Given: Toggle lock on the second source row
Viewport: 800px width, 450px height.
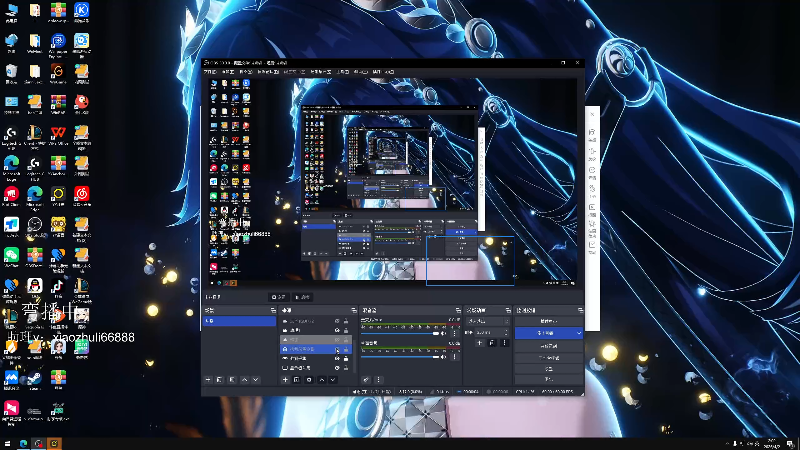Looking at the screenshot, I should pos(346,330).
